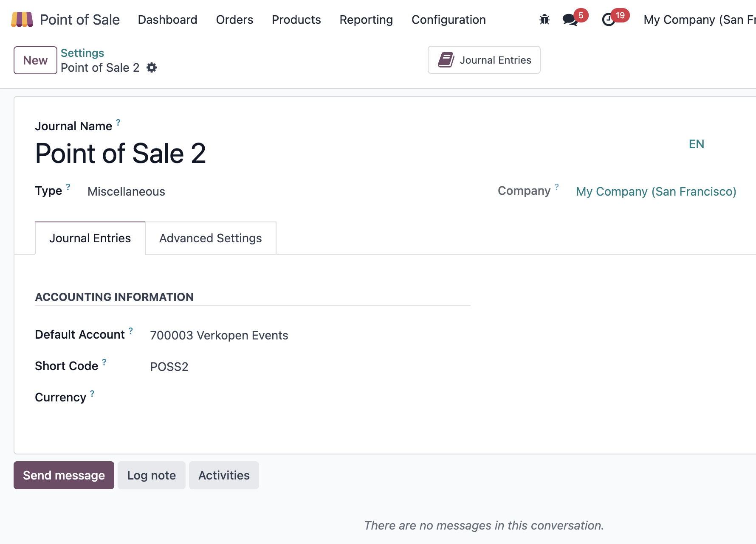
Task: Show help tooltip for Company
Action: (x=556, y=187)
